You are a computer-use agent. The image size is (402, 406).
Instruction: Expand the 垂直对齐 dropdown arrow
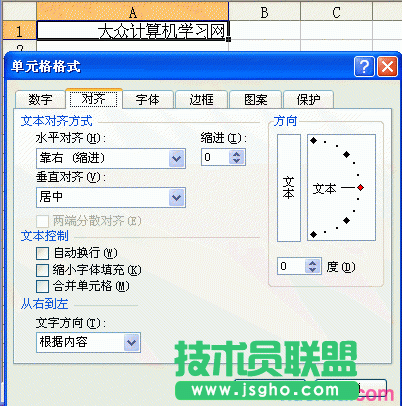(176, 198)
